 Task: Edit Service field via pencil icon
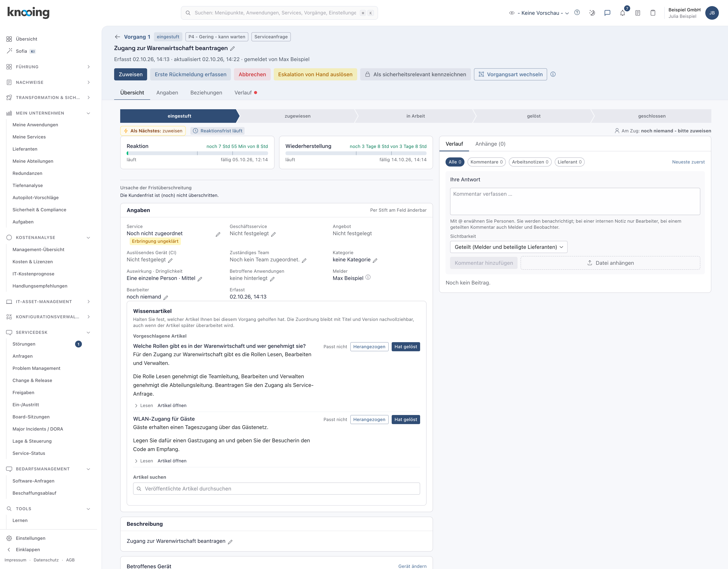click(x=218, y=234)
